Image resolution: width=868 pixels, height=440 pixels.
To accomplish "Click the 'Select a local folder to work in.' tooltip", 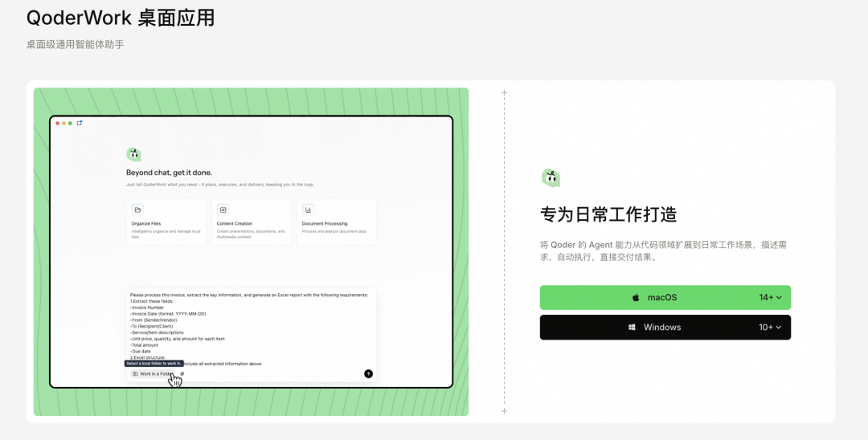I will point(154,364).
